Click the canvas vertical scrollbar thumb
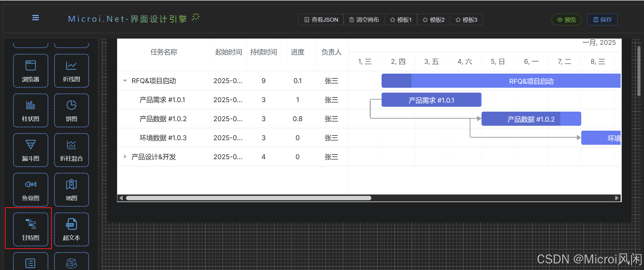 tap(639, 71)
